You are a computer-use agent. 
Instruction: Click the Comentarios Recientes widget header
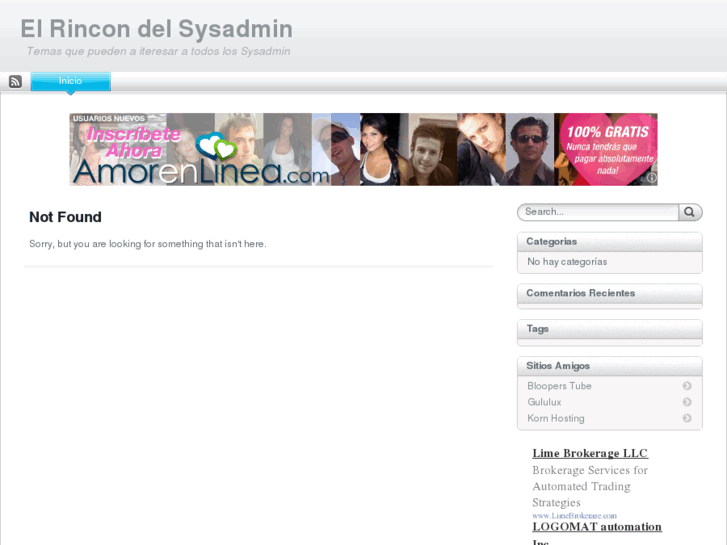click(610, 293)
